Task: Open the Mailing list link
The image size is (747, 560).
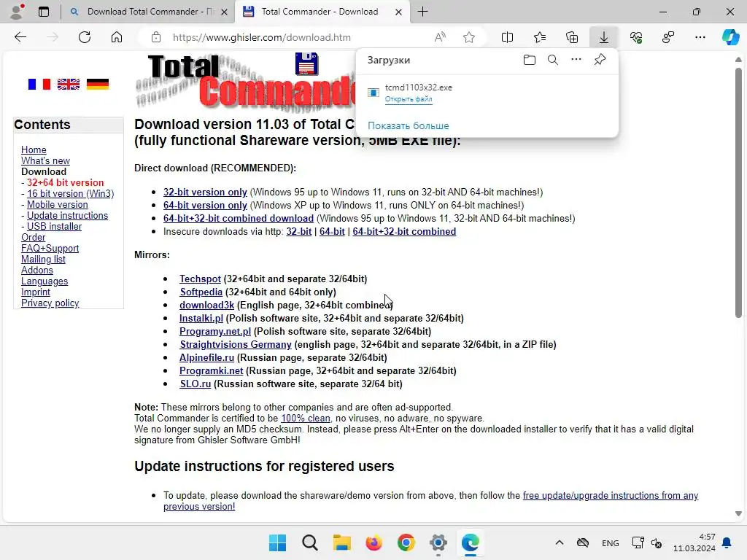Action: [43, 259]
